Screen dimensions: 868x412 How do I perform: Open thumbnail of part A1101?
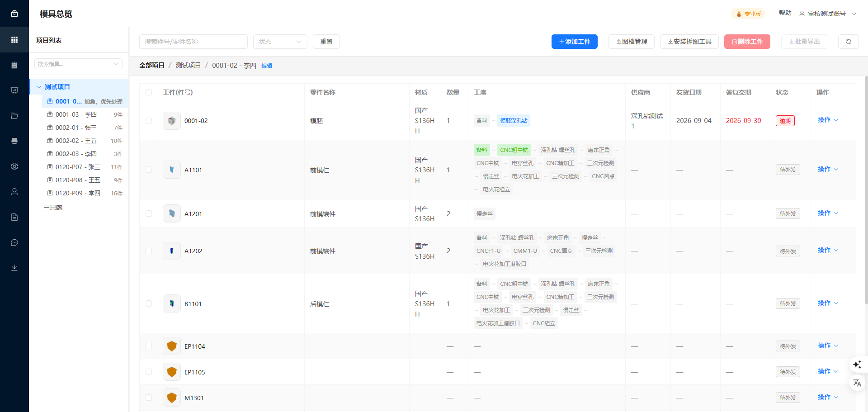pos(172,170)
